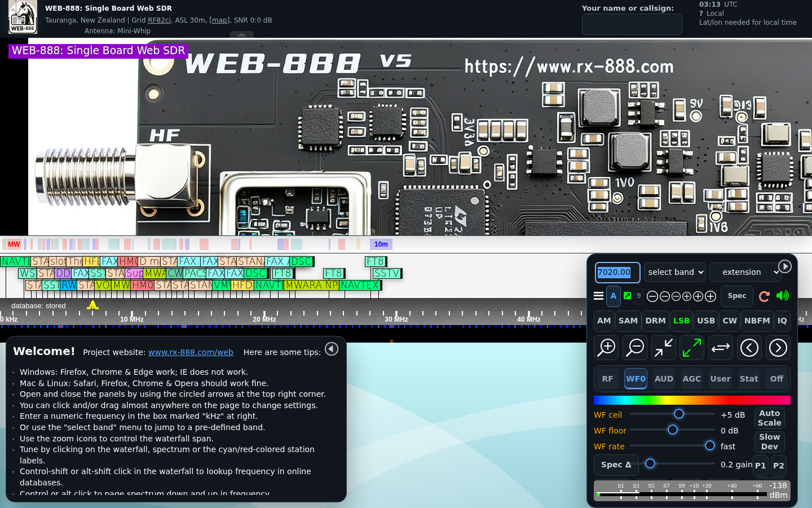812x508 pixels.
Task: Switch to the AUD tab
Action: [x=664, y=379]
